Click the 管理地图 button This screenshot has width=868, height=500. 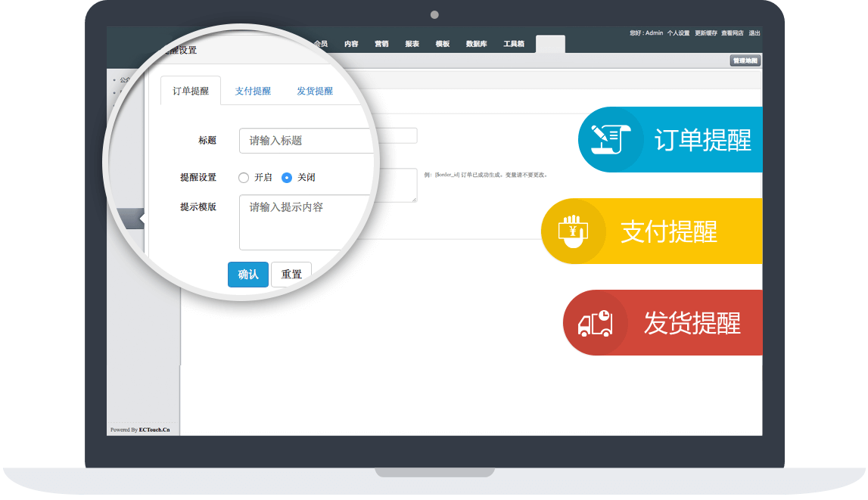[x=745, y=61]
